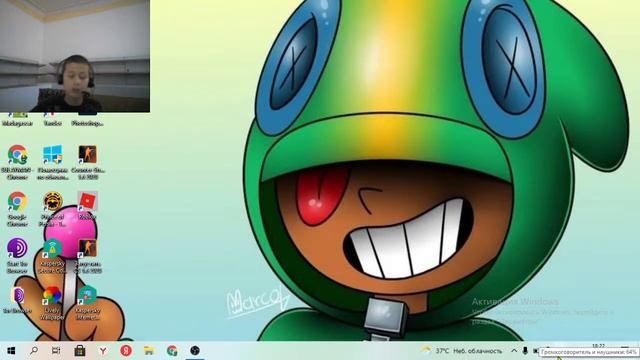Image resolution: width=640 pixels, height=360 pixels.
Task: Open the 18:22 clock in the tray
Action: coord(598,345)
